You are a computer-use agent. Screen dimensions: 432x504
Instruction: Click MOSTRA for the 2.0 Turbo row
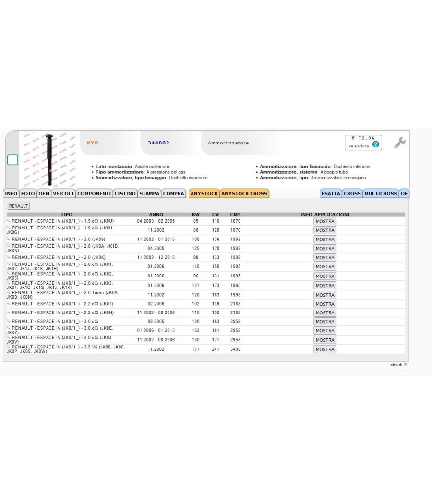(325, 295)
